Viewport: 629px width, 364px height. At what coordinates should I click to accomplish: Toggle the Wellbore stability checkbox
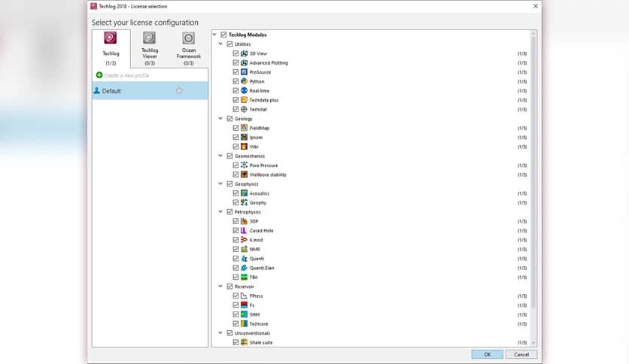(x=235, y=174)
